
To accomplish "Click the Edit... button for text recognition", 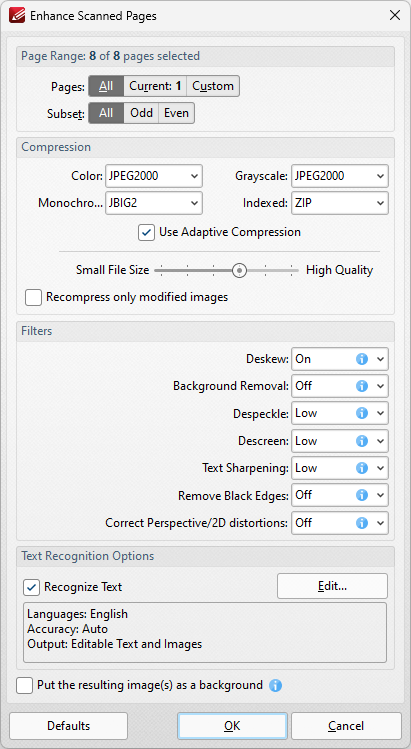I will (332, 586).
